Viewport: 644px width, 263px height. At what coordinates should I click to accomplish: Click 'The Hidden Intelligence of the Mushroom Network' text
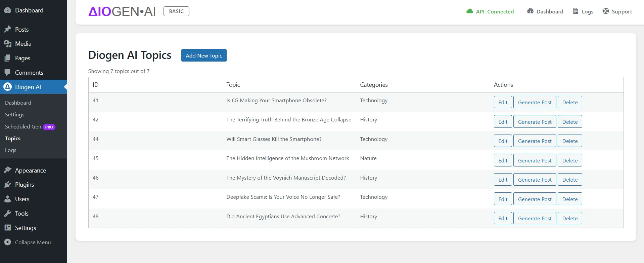pos(287,158)
